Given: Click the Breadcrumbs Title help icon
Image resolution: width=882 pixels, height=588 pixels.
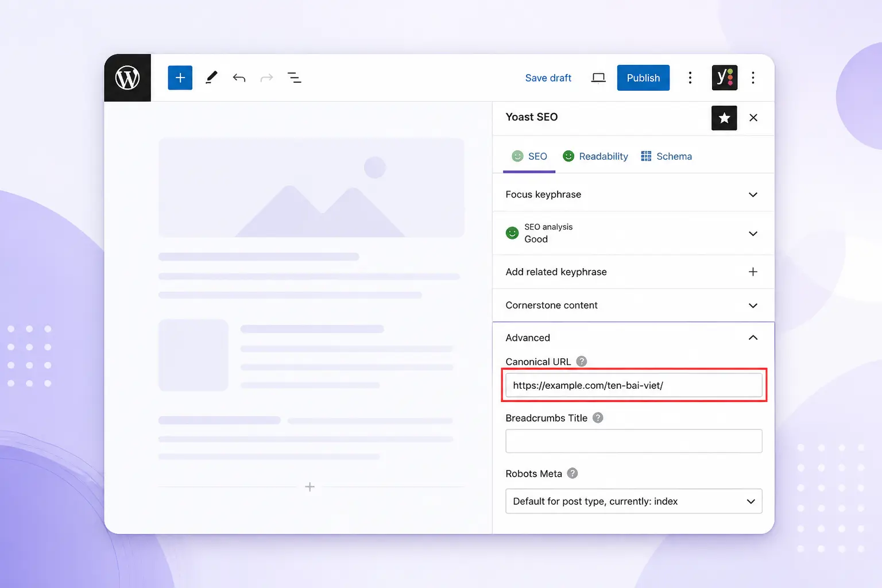Looking at the screenshot, I should pyautogui.click(x=598, y=417).
